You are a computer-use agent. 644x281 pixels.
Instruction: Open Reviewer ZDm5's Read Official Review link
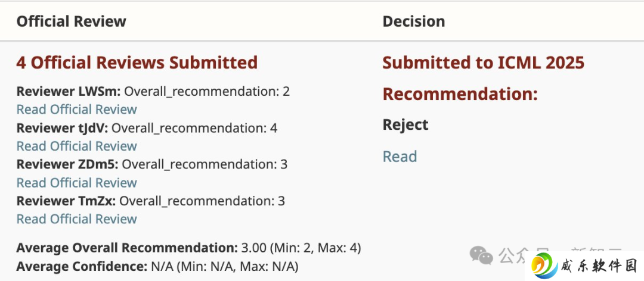(76, 183)
